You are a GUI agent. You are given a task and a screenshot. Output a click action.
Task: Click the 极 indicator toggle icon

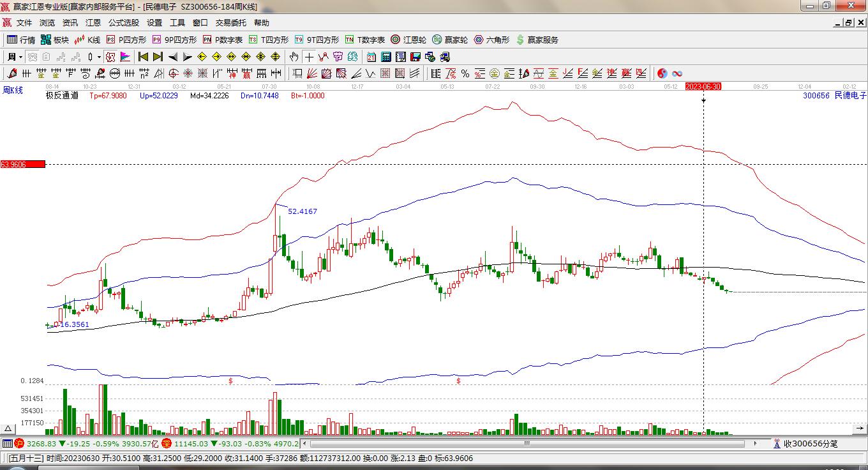coord(110,57)
